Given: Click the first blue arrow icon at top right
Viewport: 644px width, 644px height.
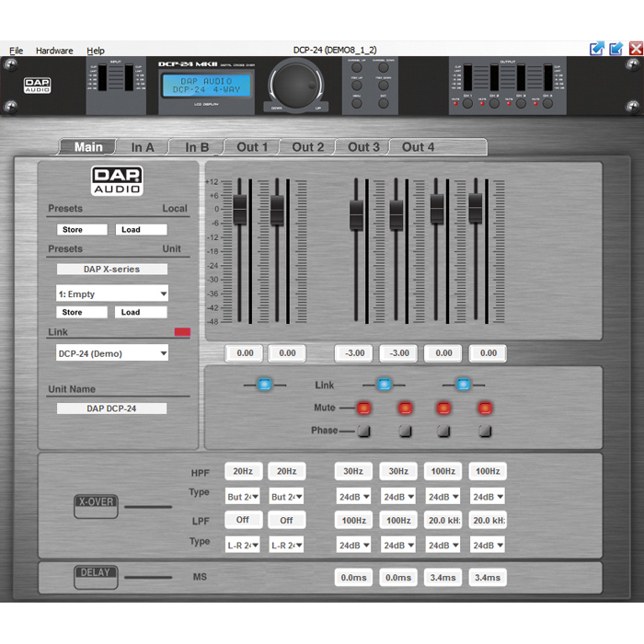Looking at the screenshot, I should (597, 48).
